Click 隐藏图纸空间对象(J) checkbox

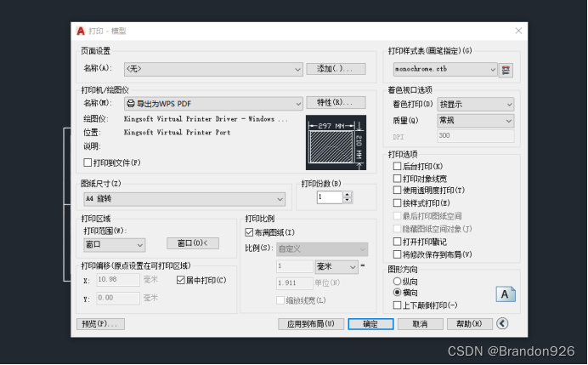pos(397,229)
